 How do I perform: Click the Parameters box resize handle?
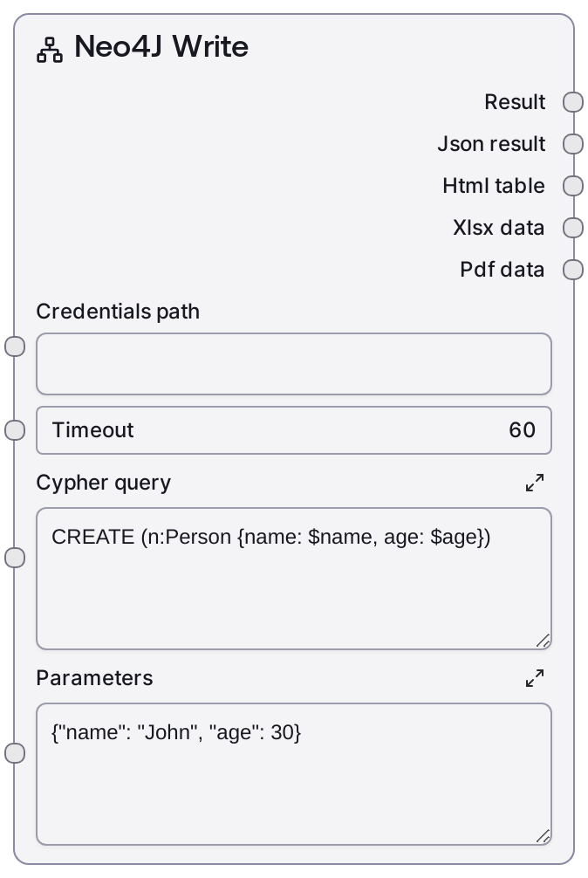pyautogui.click(x=543, y=837)
